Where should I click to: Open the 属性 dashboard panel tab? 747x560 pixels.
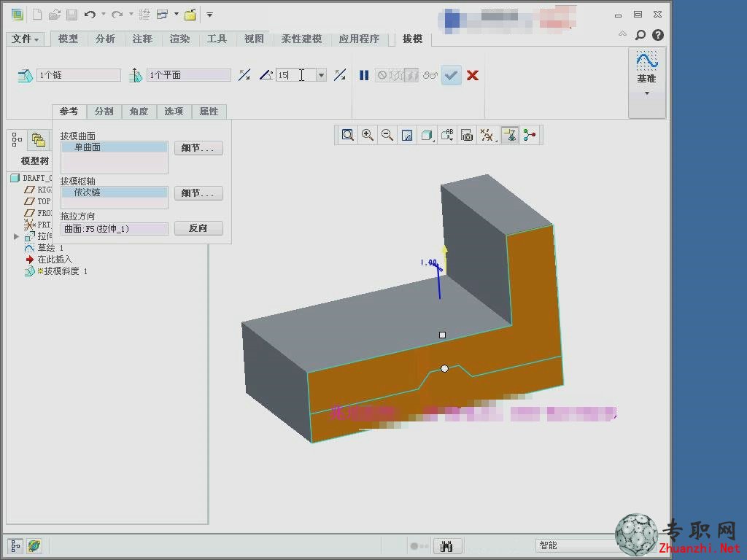pyautogui.click(x=209, y=112)
